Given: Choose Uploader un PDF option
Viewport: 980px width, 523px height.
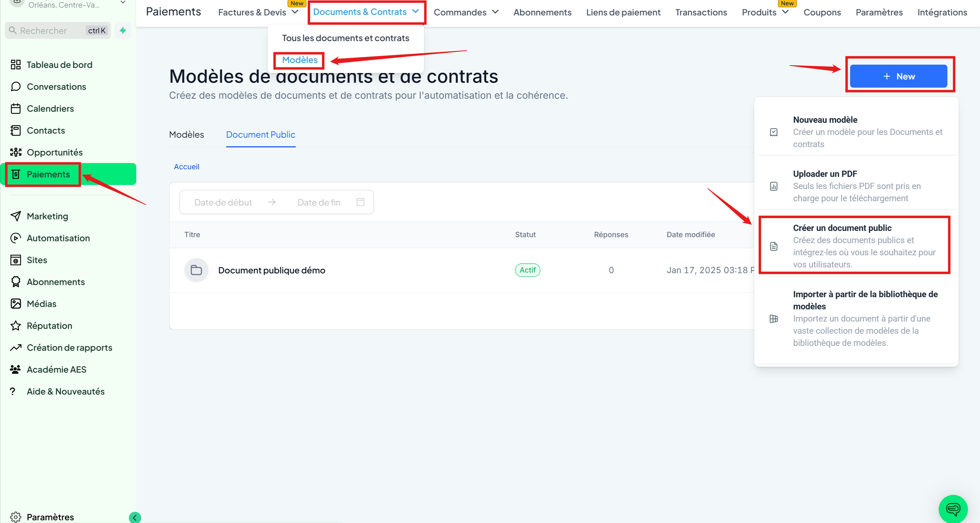Looking at the screenshot, I should 856,186.
